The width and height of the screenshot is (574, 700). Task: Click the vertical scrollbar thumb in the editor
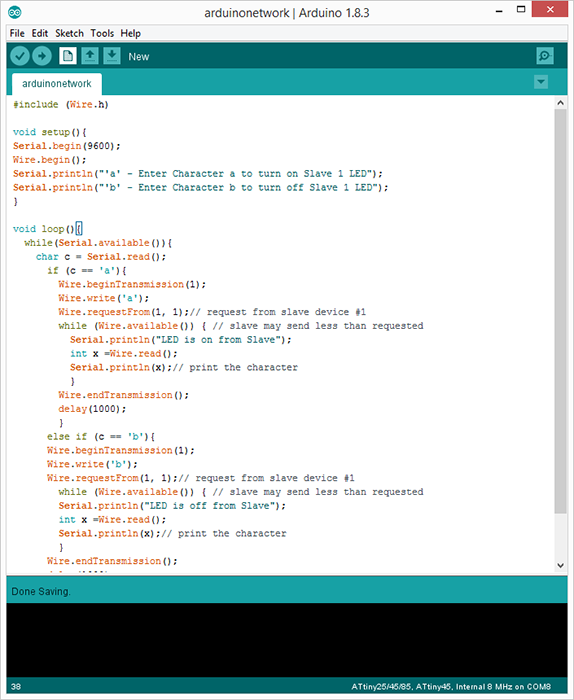tap(561, 311)
